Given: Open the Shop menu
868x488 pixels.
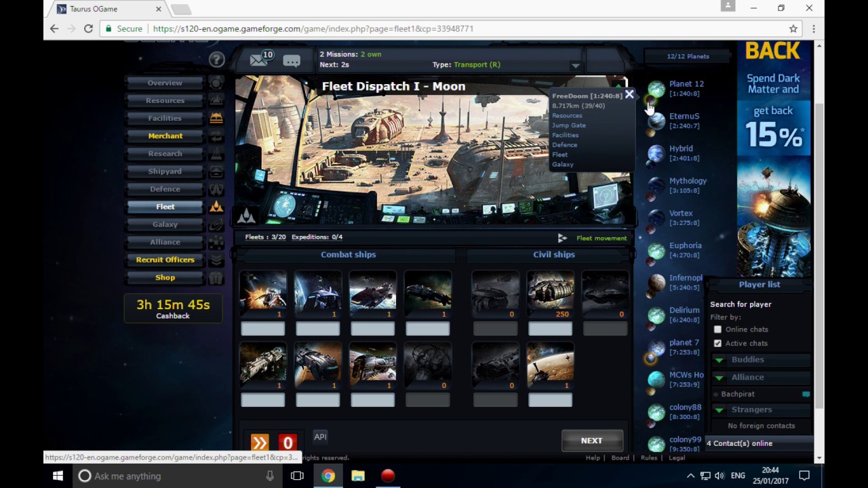Looking at the screenshot, I should click(x=165, y=277).
